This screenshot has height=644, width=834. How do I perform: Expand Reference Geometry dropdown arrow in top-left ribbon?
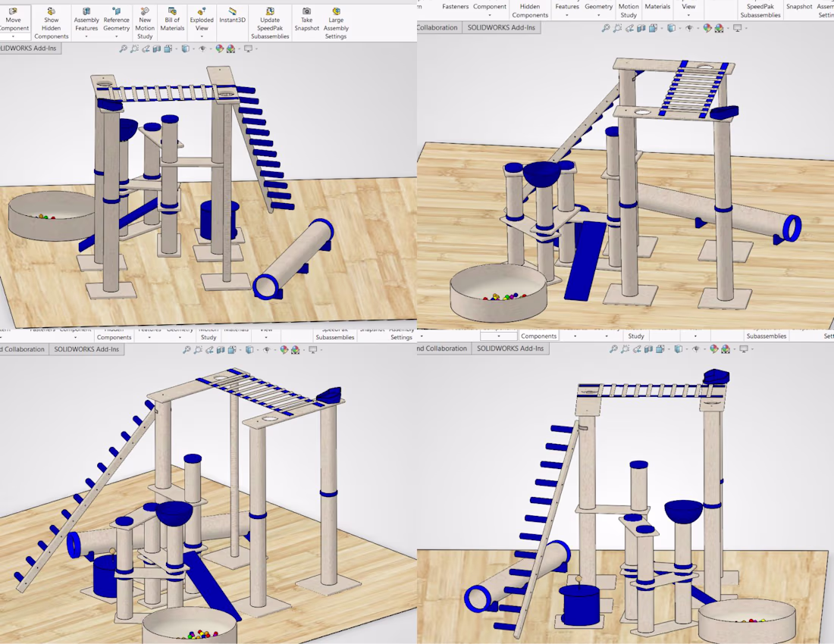coord(117,36)
